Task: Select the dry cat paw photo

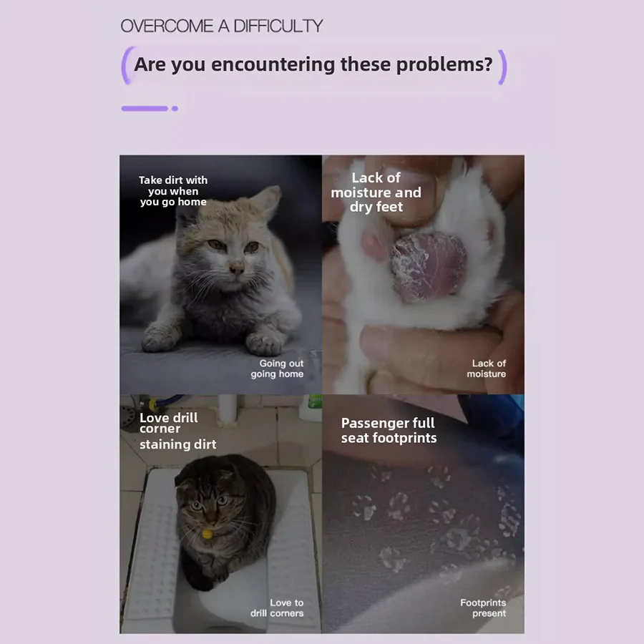Action: pyautogui.click(x=423, y=274)
